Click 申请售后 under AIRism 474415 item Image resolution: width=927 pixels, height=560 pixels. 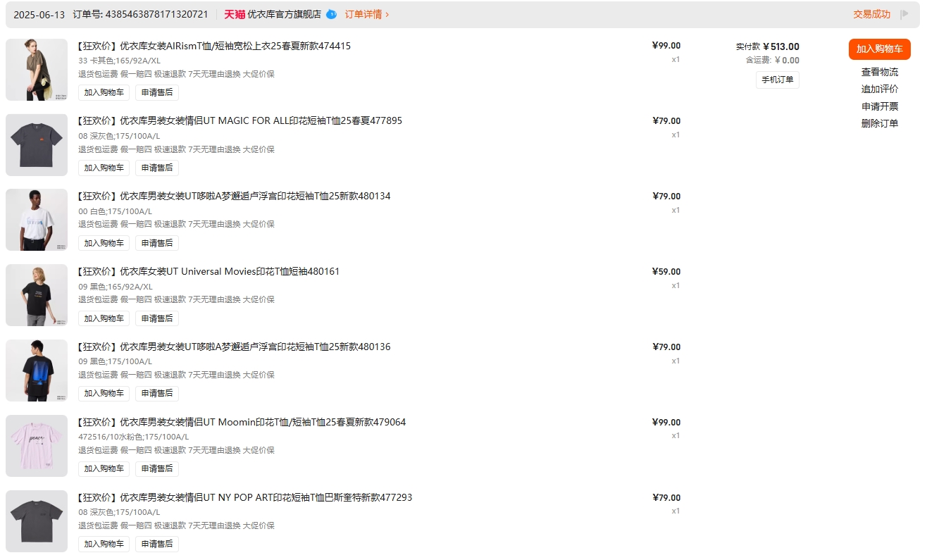[157, 92]
